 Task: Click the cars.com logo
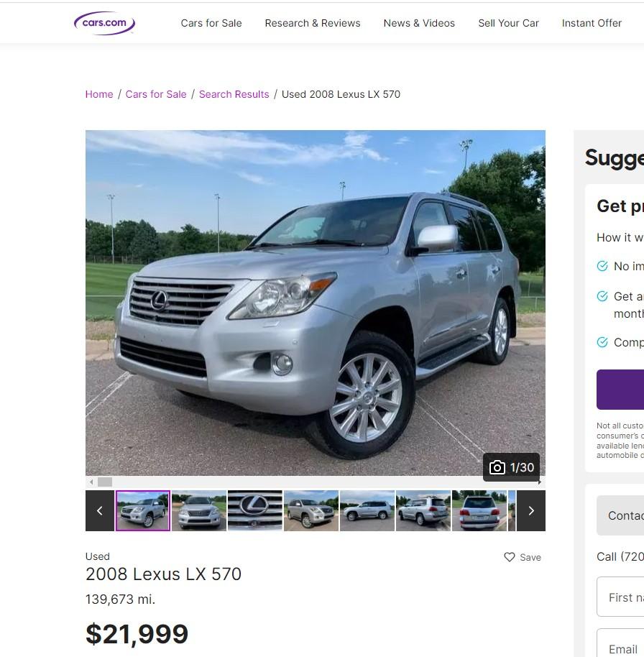tap(104, 23)
